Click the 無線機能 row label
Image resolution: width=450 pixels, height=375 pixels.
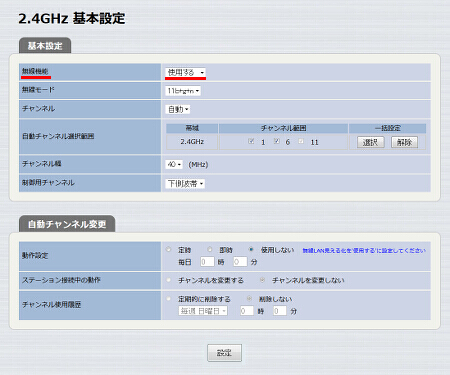[x=35, y=71]
